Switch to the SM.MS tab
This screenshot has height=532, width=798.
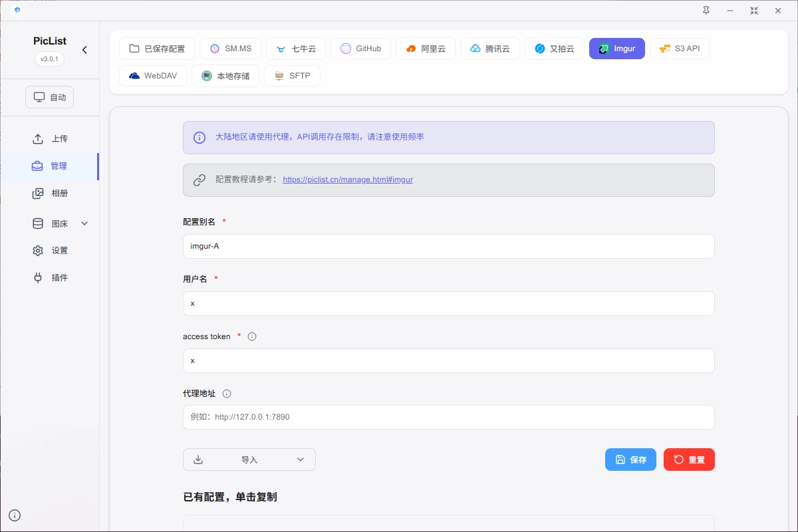tap(230, 49)
